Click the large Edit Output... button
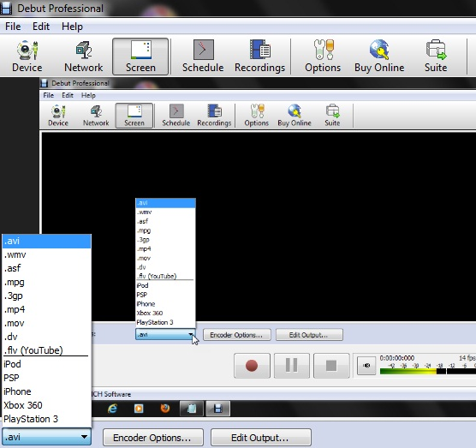The width and height of the screenshot is (476, 448). [x=261, y=438]
